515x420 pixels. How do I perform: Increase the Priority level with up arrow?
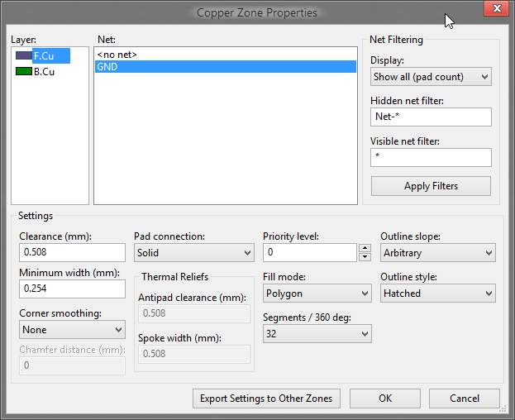365,248
